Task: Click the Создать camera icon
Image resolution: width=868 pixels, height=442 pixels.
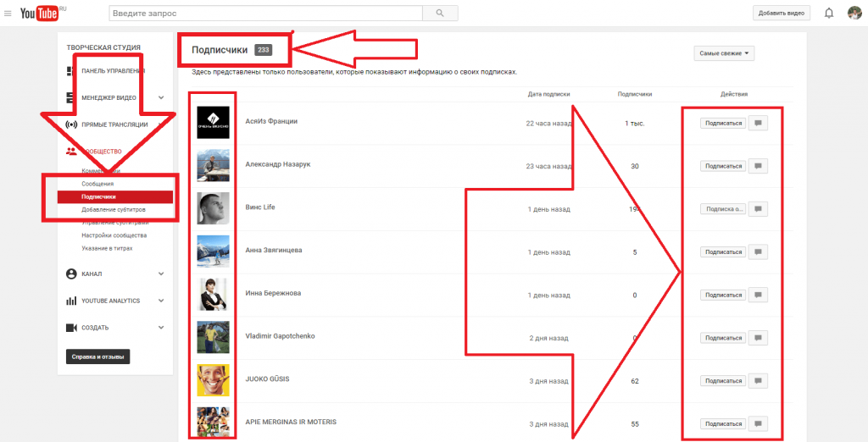Action: 71,328
